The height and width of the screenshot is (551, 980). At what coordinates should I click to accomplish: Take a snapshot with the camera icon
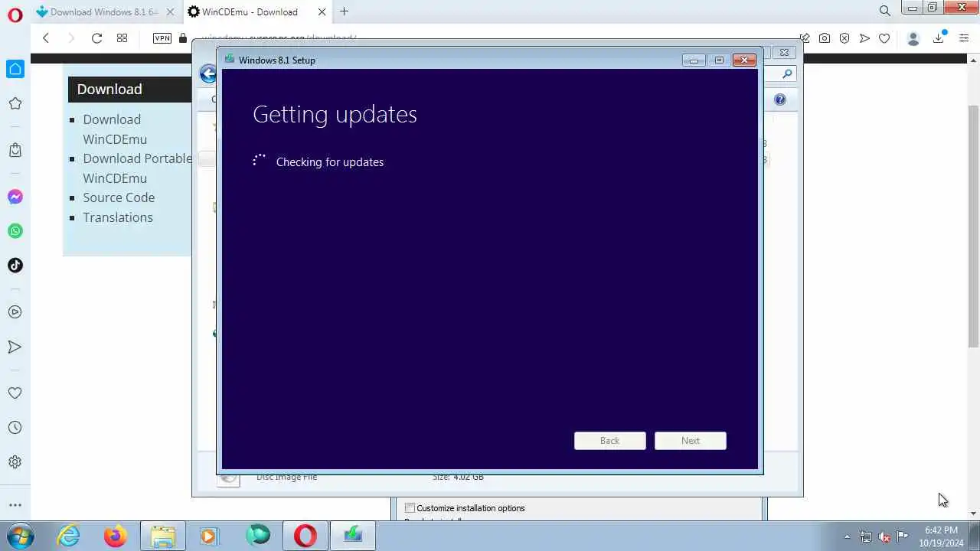pyautogui.click(x=825, y=38)
